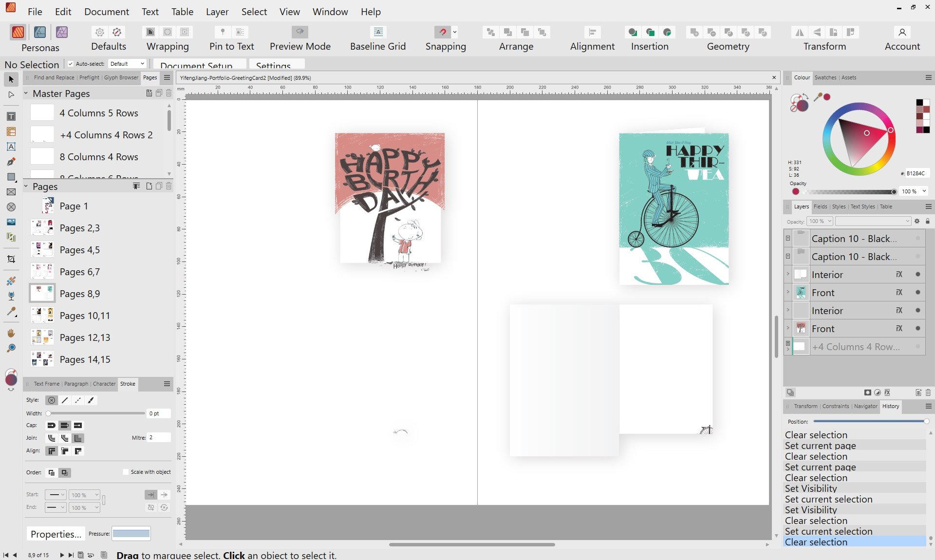This screenshot has height=560, width=935.
Task: Select the Vector Crop tool
Action: click(11, 259)
